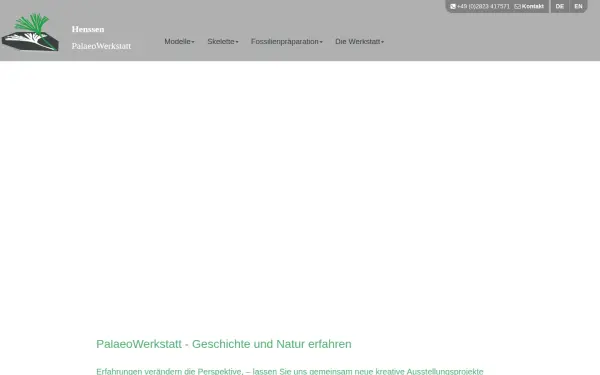Click heading 'PalaeoWerkstatt - Geschichte und Natur erfahren'
Image resolution: width=600 pixels, height=375 pixels.
click(x=224, y=344)
